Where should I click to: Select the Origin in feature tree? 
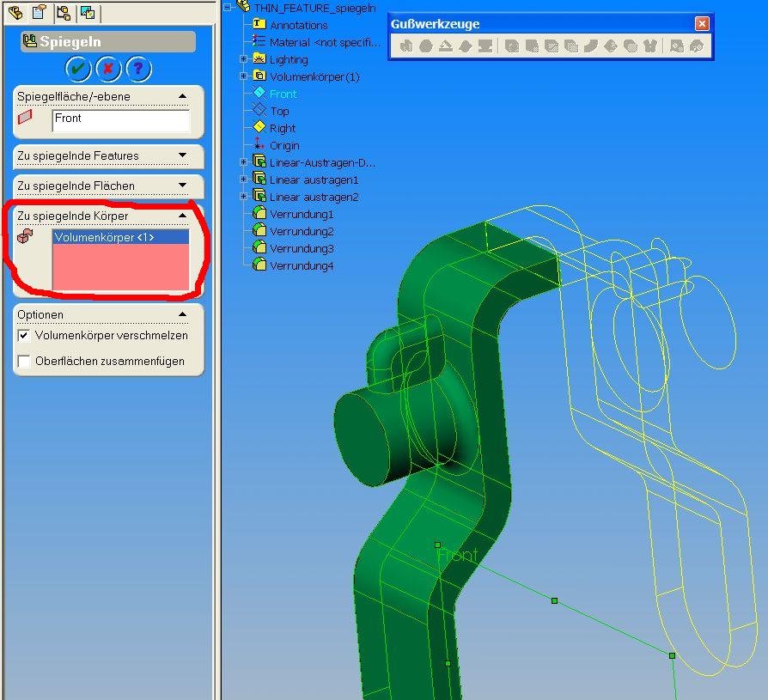284,145
